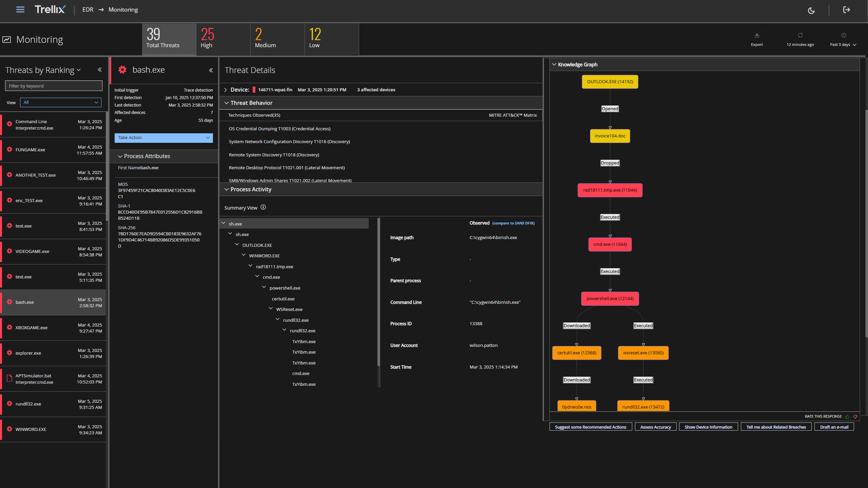Click the Export download icon

coord(757,35)
